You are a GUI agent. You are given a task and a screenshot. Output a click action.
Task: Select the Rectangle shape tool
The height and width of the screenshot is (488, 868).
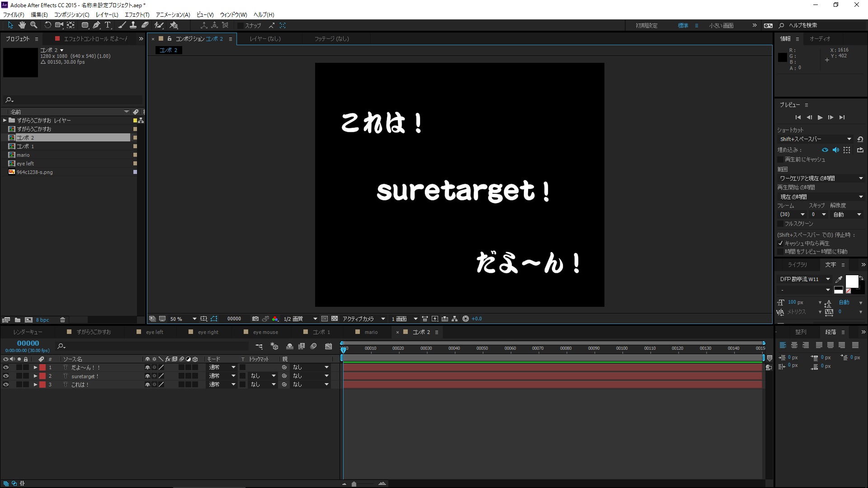(x=85, y=25)
